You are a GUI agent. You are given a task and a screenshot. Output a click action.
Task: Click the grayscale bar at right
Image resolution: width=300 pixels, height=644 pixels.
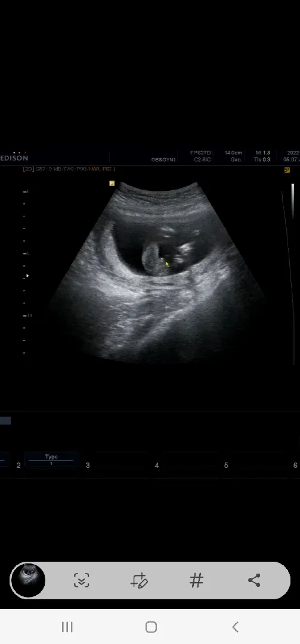(293, 201)
